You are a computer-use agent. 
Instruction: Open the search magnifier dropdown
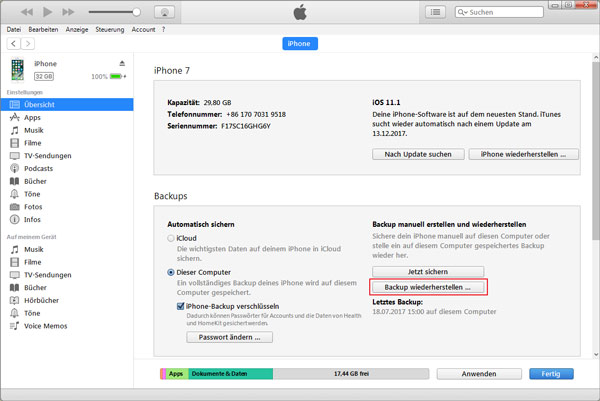pos(463,12)
